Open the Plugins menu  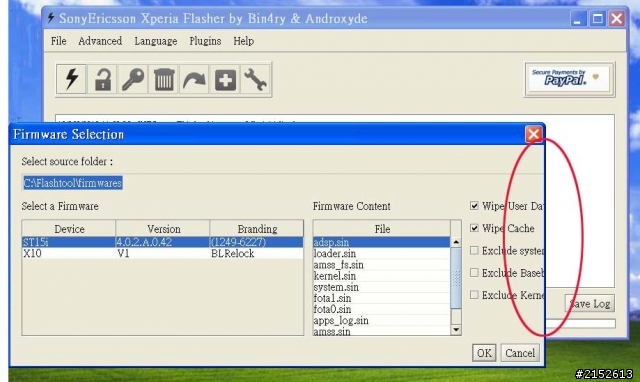coord(205,41)
